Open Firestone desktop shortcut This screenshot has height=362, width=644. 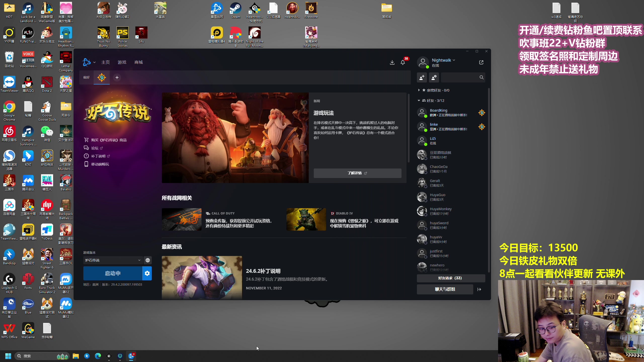pyautogui.click(x=311, y=10)
